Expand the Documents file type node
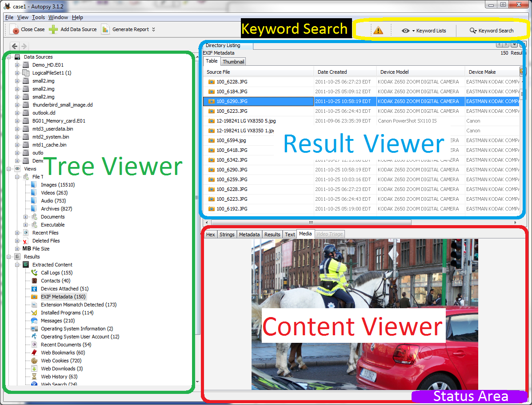The height and width of the screenshot is (405, 532). [x=25, y=217]
